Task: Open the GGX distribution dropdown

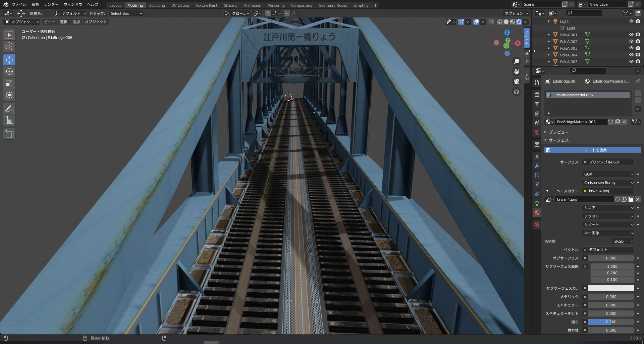Action: coord(608,174)
